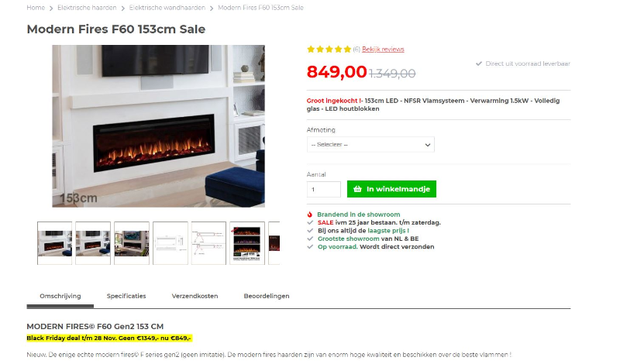Viewport: 620px width, 364px height.
Task: Open Elektrische haarden breadcrumb link
Action: point(87,8)
